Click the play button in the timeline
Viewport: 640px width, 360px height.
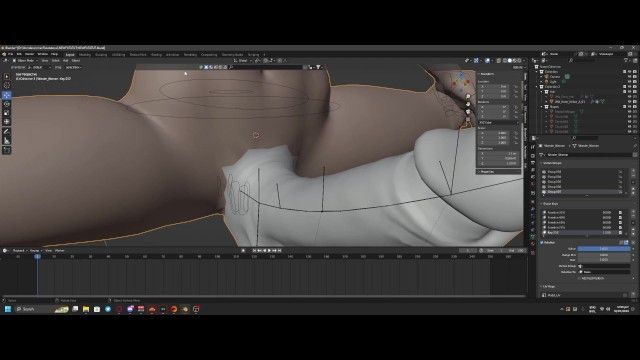point(269,251)
